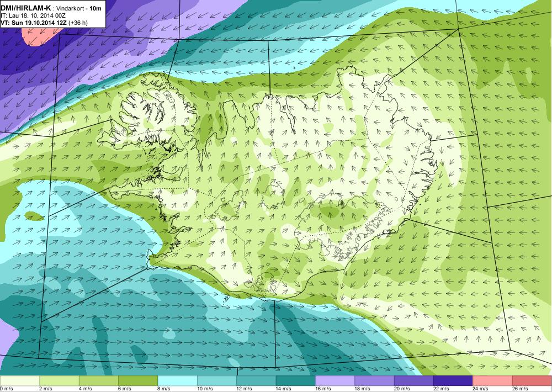Click the "26 m/s" legend label
The height and width of the screenshot is (392, 552).
(x=521, y=389)
